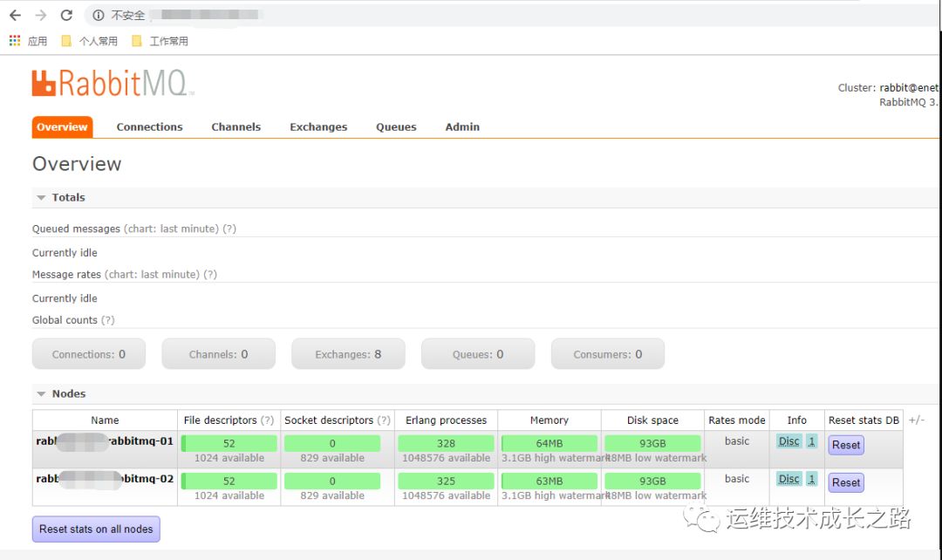Click info number 1 for rabbitmq-02
Image resolution: width=942 pixels, height=560 pixels.
pyautogui.click(x=812, y=480)
